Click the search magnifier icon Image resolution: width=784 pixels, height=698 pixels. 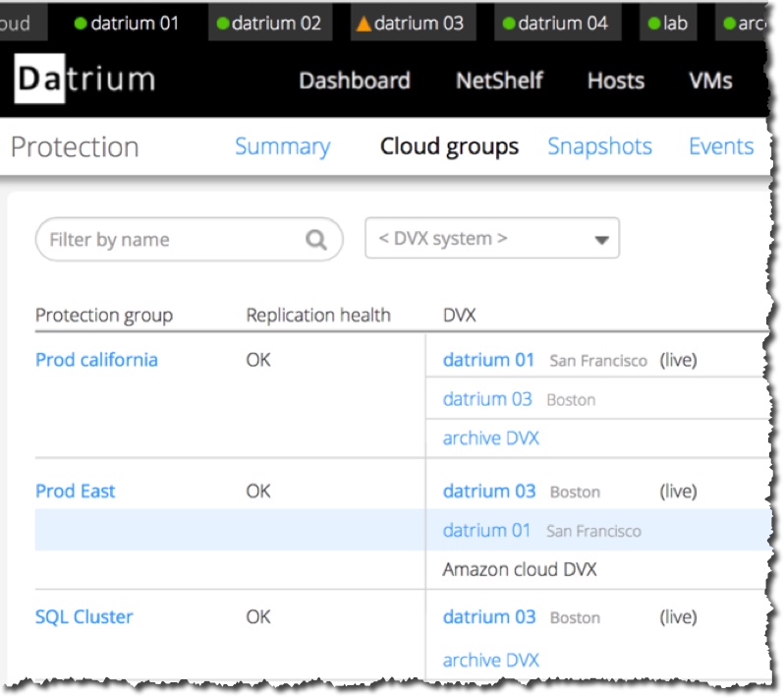(x=316, y=240)
